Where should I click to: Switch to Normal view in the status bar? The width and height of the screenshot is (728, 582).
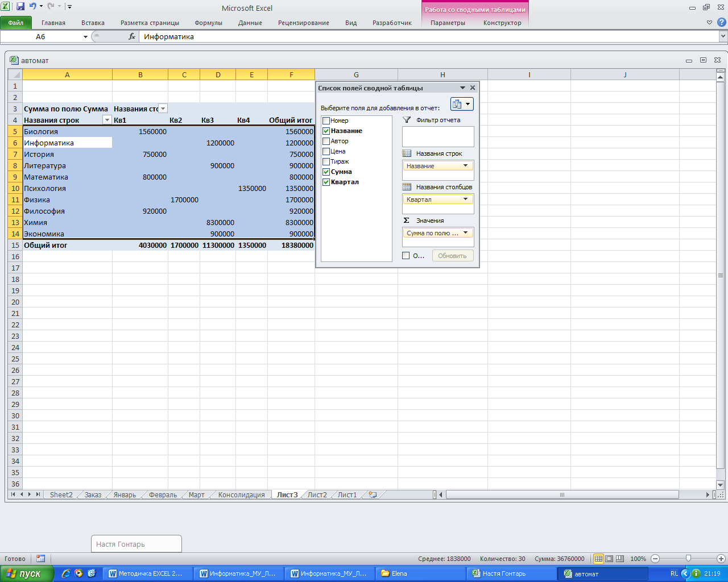(598, 559)
